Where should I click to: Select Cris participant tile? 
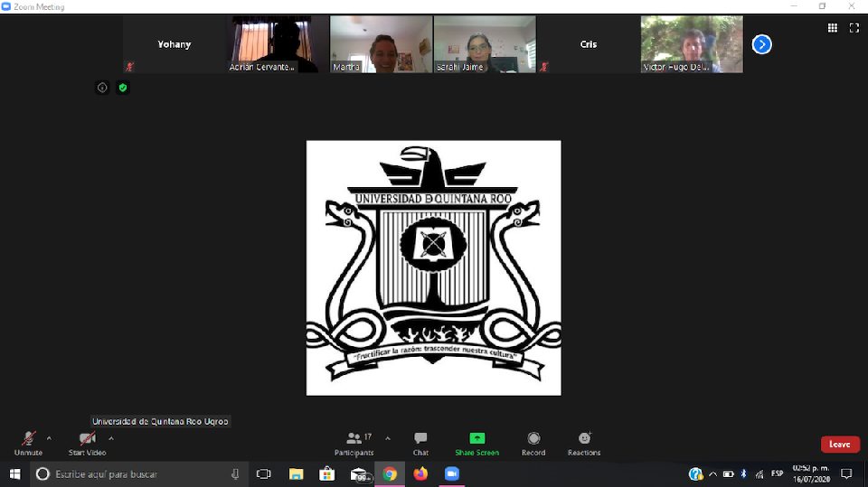pyautogui.click(x=589, y=44)
